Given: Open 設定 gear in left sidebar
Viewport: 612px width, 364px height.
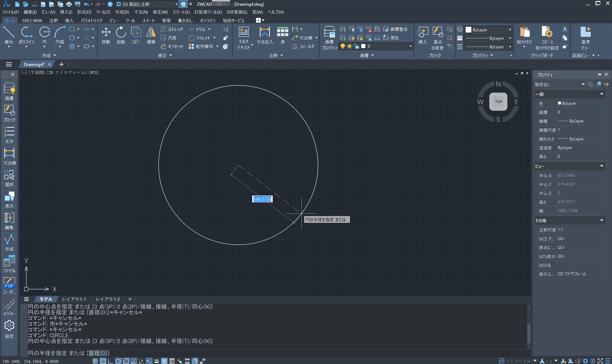Looking at the screenshot, I should [x=9, y=329].
